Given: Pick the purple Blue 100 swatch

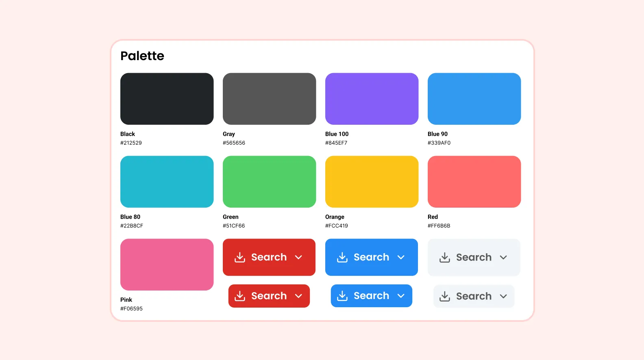Looking at the screenshot, I should (372, 99).
